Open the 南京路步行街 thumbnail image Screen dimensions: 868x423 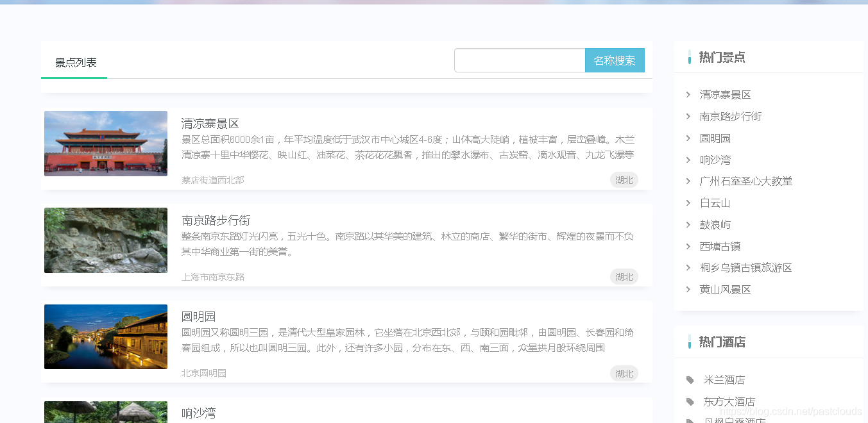click(106, 240)
